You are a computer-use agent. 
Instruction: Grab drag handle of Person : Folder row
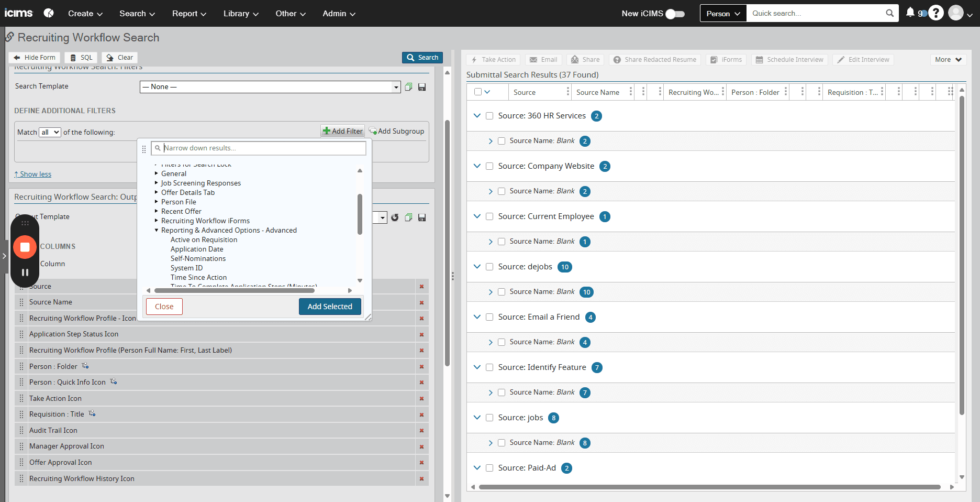pyautogui.click(x=21, y=366)
